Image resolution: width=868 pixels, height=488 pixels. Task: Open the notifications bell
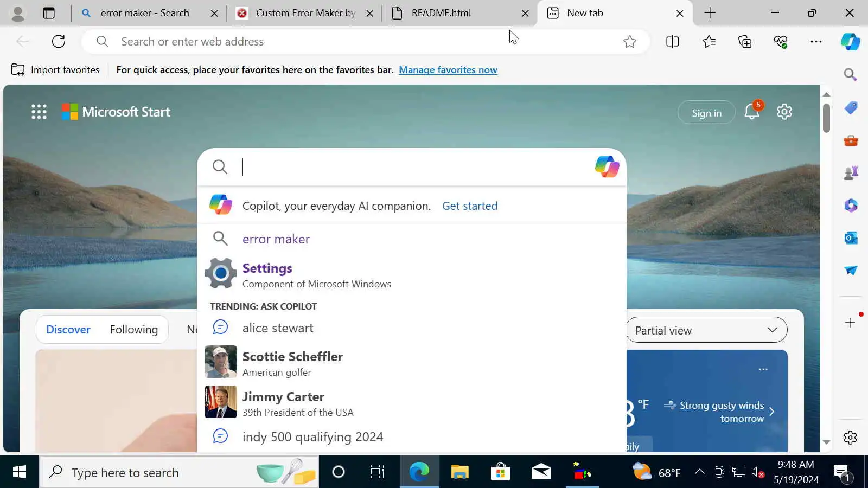coord(752,112)
